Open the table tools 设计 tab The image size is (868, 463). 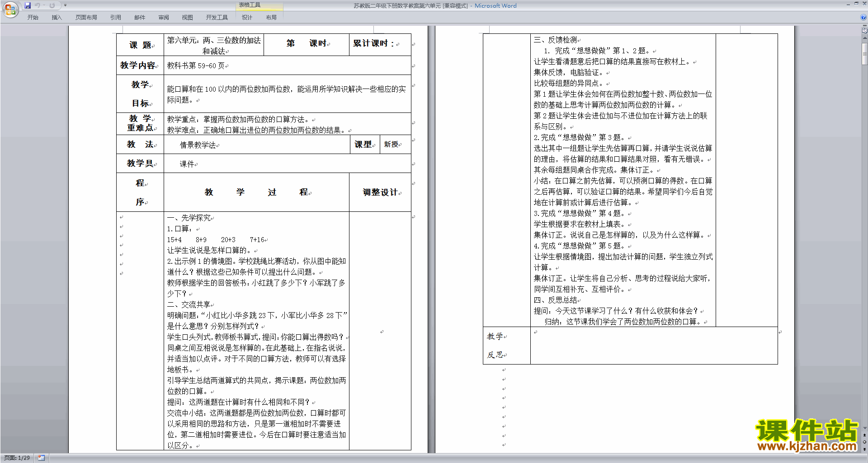247,17
